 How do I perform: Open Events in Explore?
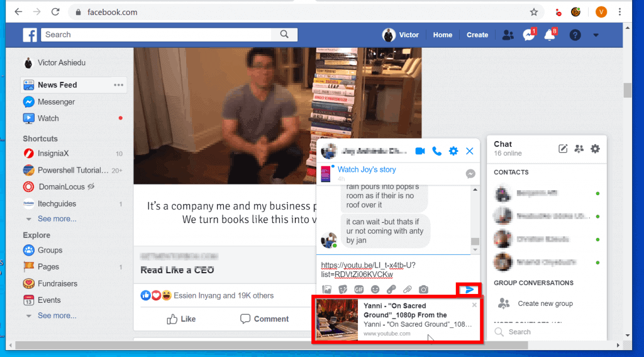(42, 300)
